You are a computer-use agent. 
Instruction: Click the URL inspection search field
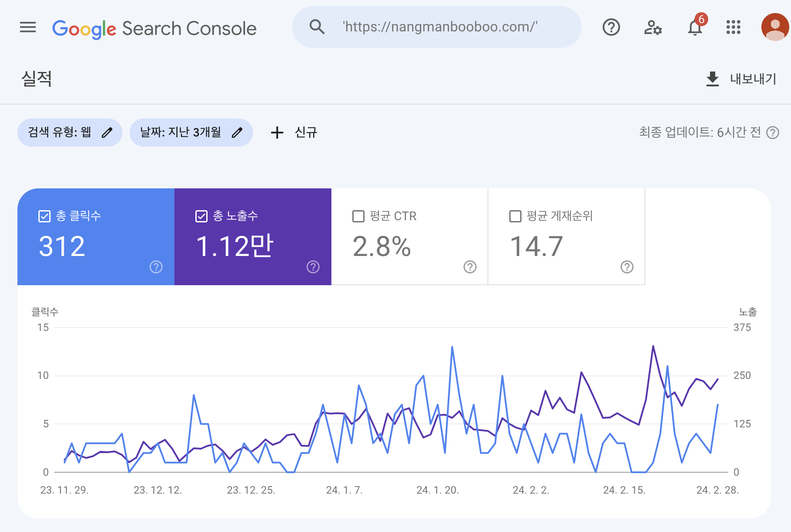pyautogui.click(x=436, y=27)
